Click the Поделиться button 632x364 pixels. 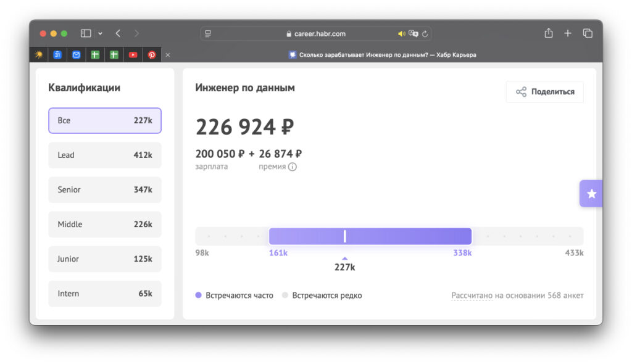pyautogui.click(x=544, y=91)
